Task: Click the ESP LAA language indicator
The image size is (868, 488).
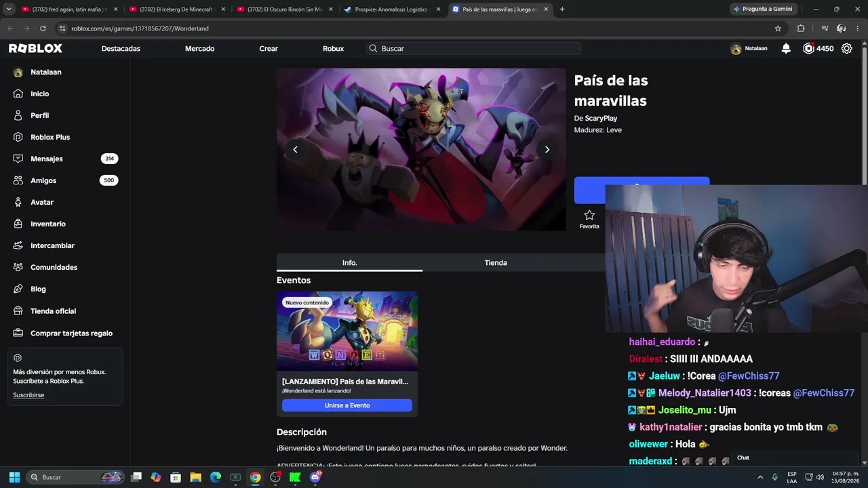Action: click(792, 477)
